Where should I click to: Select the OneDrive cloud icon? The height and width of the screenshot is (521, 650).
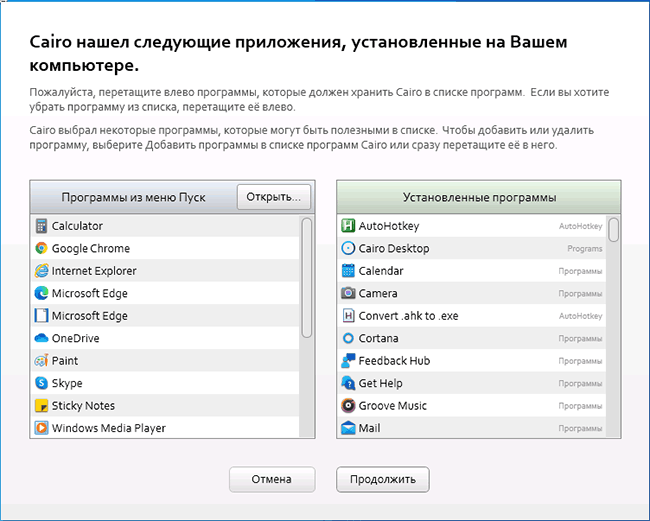tap(41, 338)
